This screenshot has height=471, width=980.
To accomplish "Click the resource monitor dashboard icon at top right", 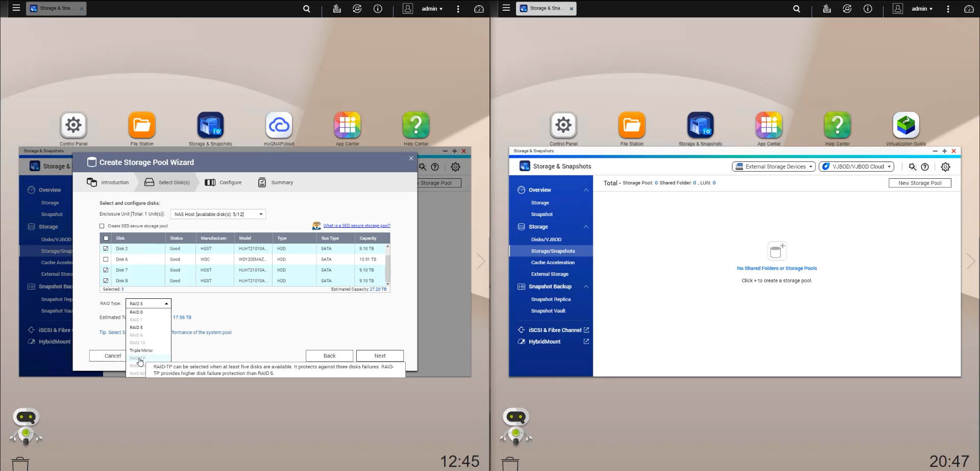I will pos(968,9).
